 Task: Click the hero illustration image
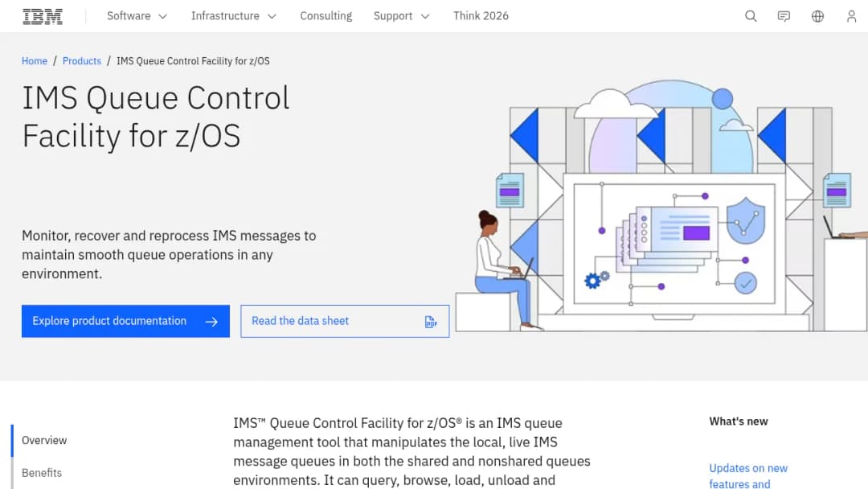coord(661,205)
